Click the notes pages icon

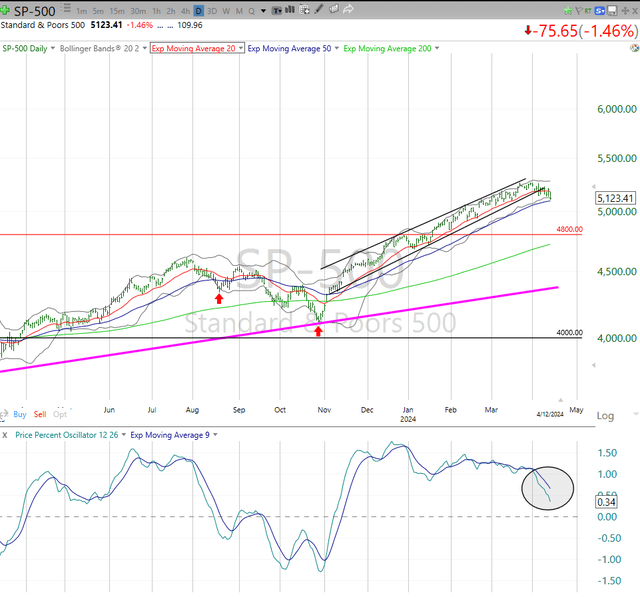pyautogui.click(x=333, y=9)
